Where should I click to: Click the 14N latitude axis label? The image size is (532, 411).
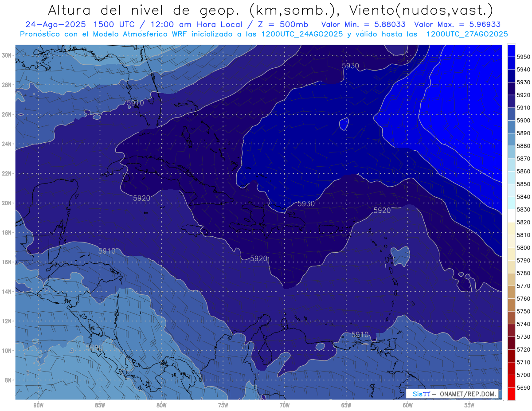click(7, 292)
